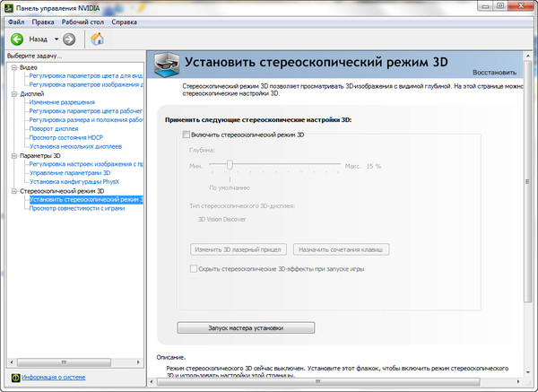Open the 'Файл' menu
The height and width of the screenshot is (392, 538).
(x=16, y=21)
